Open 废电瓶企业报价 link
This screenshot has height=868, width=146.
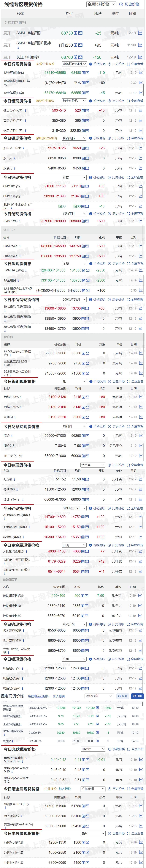click(x=47, y=138)
